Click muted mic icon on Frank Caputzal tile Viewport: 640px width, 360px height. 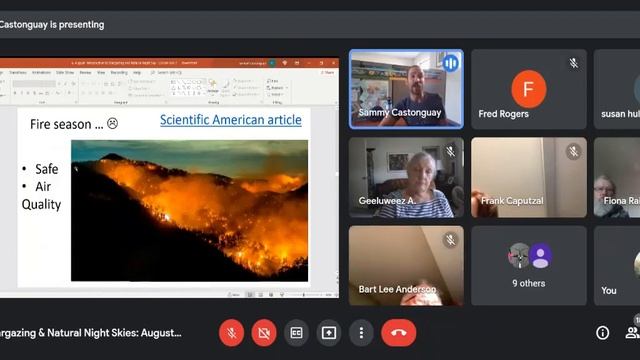(x=573, y=152)
